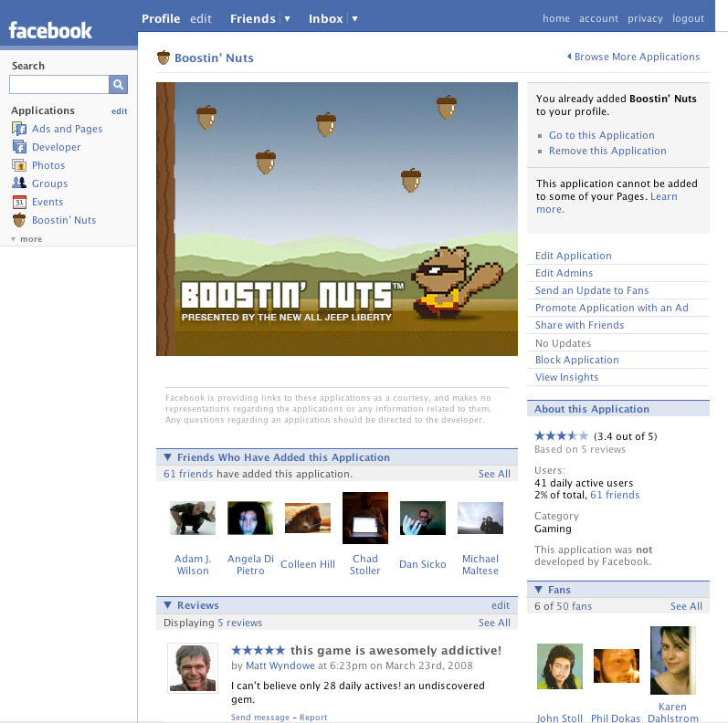This screenshot has height=723, width=728.
Task: Click edit next to Applications heading
Action: click(120, 110)
